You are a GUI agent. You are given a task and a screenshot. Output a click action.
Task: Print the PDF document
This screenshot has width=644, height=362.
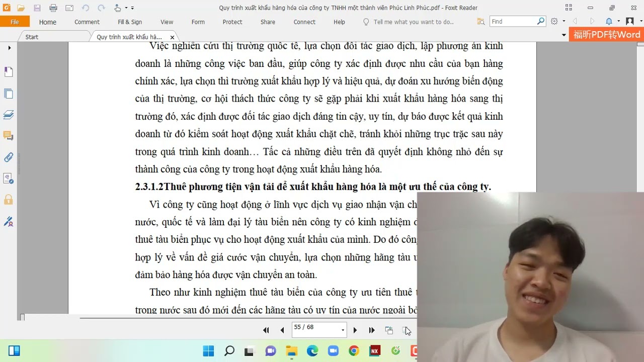coord(53,8)
